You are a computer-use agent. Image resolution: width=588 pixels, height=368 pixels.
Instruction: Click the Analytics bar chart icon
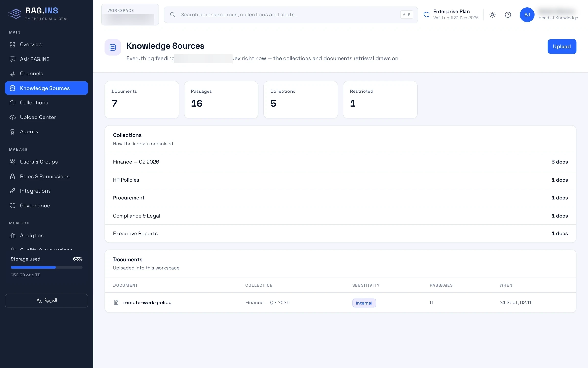(12, 236)
